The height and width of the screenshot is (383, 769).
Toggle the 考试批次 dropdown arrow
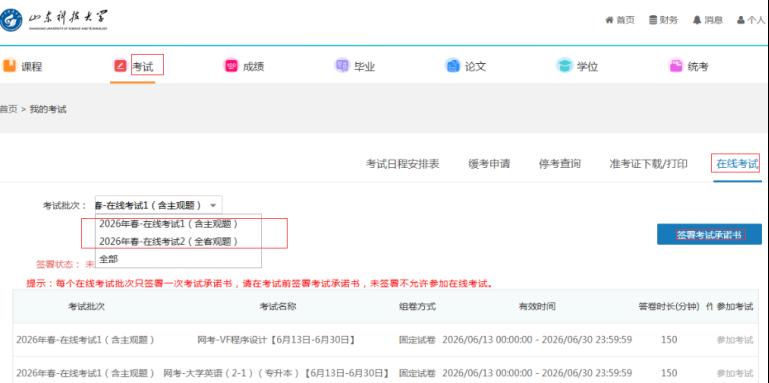pyautogui.click(x=213, y=205)
